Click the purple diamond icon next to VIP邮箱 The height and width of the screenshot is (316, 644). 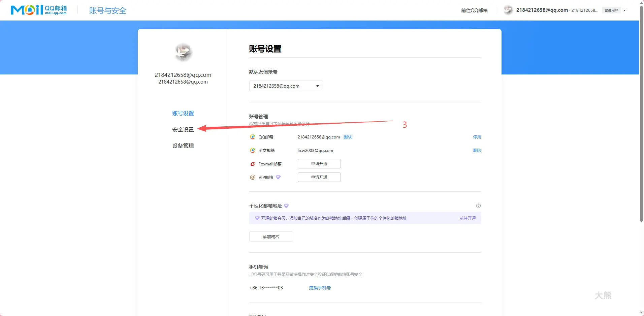point(279,177)
